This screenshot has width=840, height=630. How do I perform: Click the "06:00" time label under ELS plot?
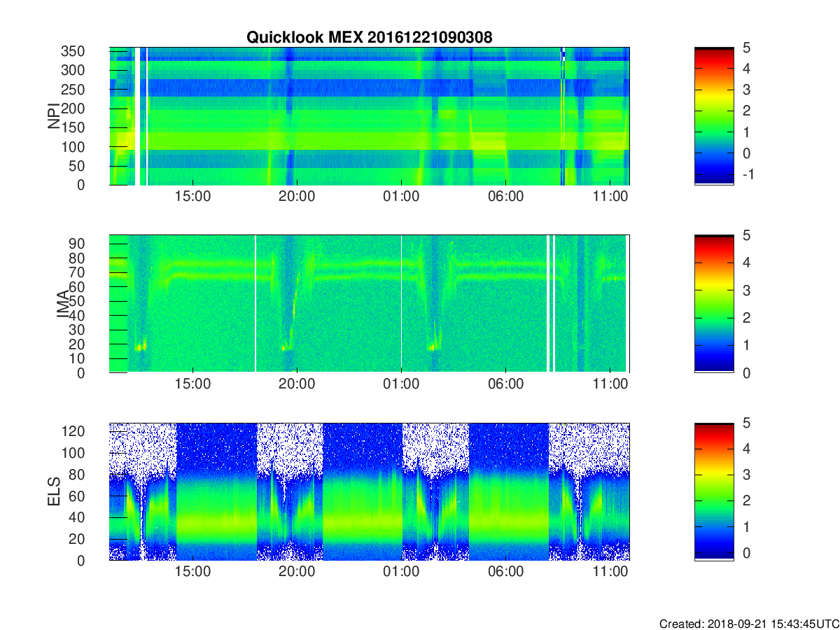pos(505,572)
